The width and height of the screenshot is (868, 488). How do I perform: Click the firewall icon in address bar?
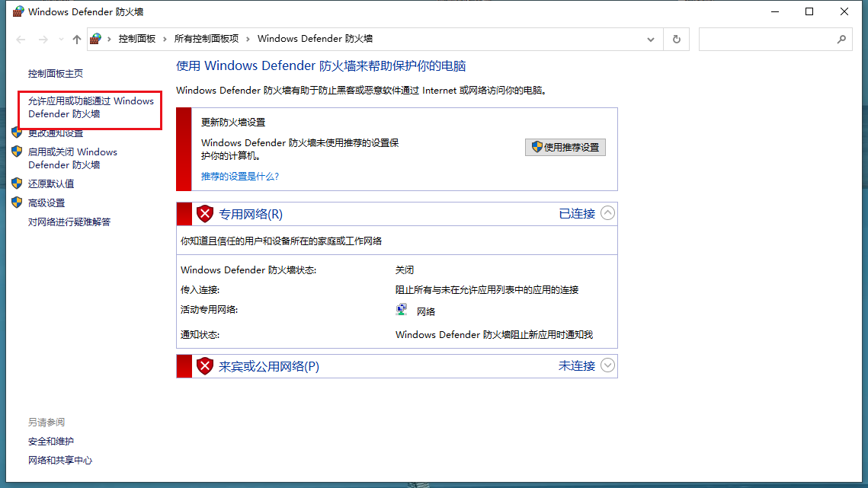(x=96, y=39)
